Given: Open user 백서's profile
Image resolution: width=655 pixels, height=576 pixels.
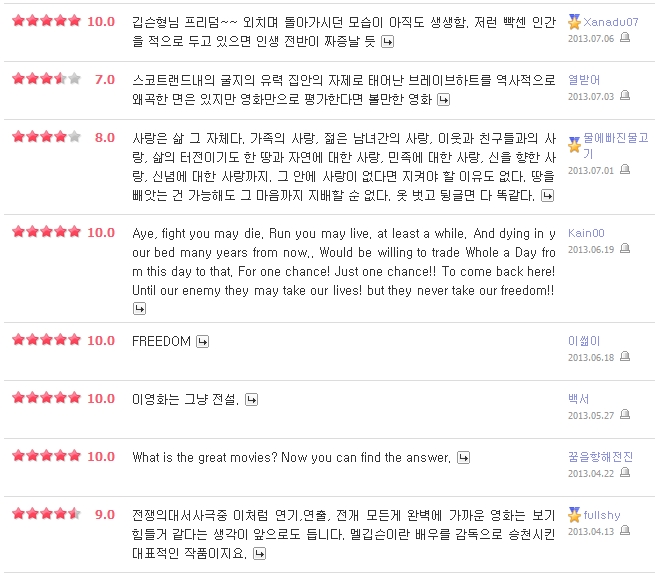Looking at the screenshot, I should tap(578, 399).
